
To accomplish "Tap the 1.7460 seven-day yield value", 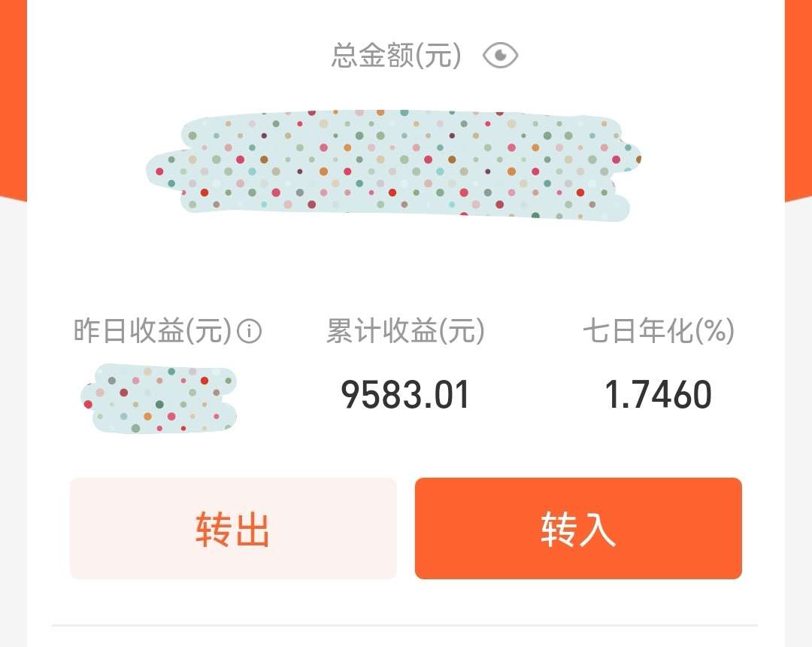I will (x=658, y=395).
